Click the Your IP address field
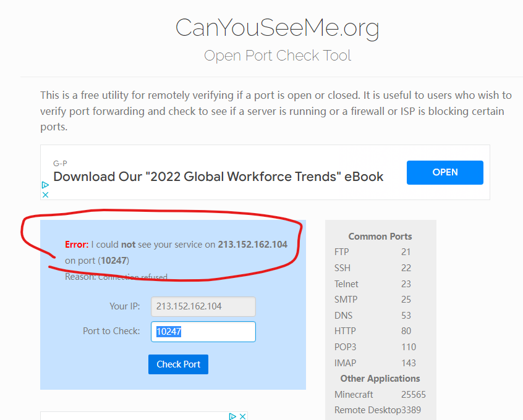 point(203,306)
